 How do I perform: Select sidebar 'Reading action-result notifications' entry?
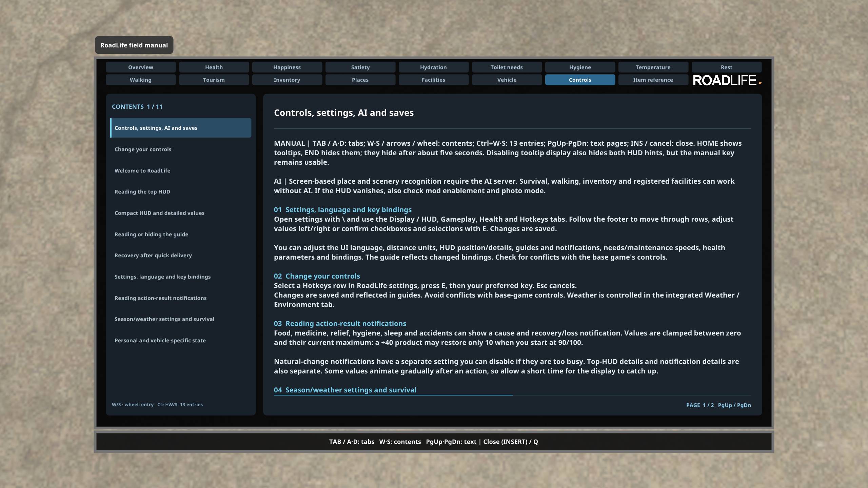[x=181, y=298]
